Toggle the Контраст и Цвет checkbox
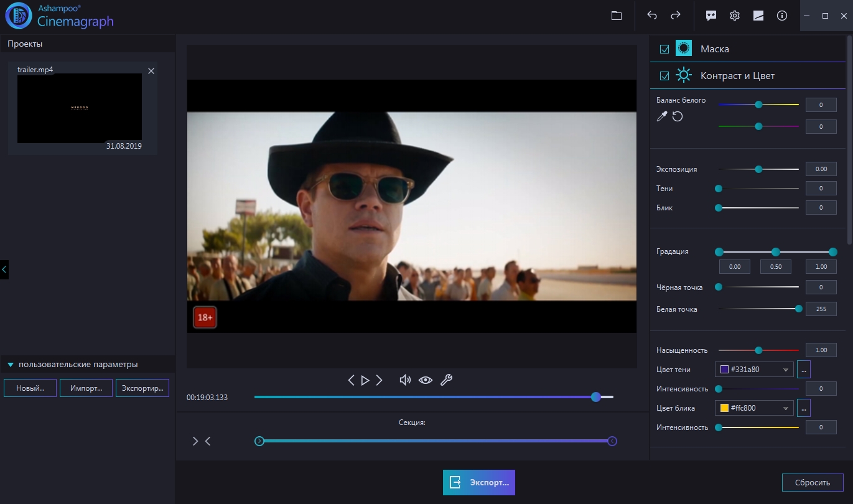This screenshot has height=504, width=853. (664, 76)
